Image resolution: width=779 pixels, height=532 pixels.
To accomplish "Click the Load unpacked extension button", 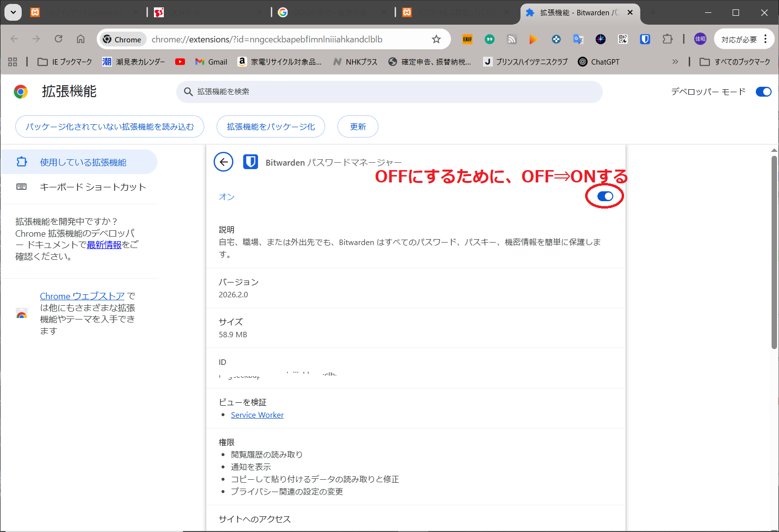I will click(110, 127).
